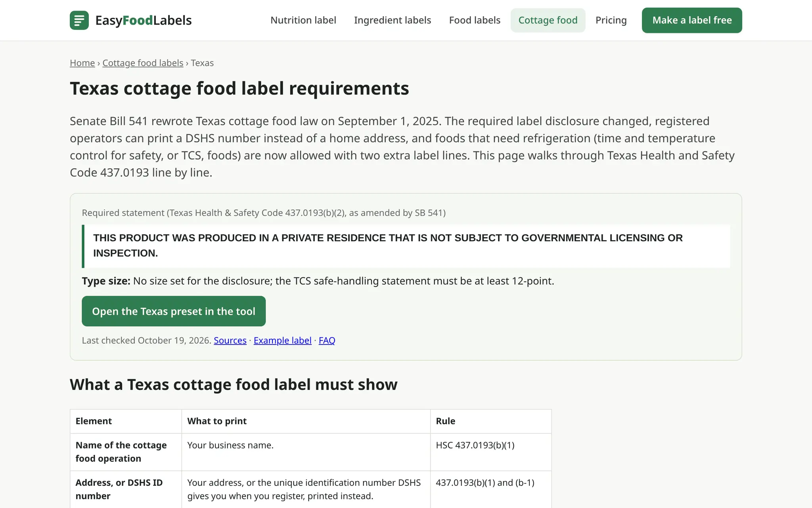Image resolution: width=812 pixels, height=508 pixels.
Task: Follow the Home breadcrumb link
Action: (x=82, y=63)
